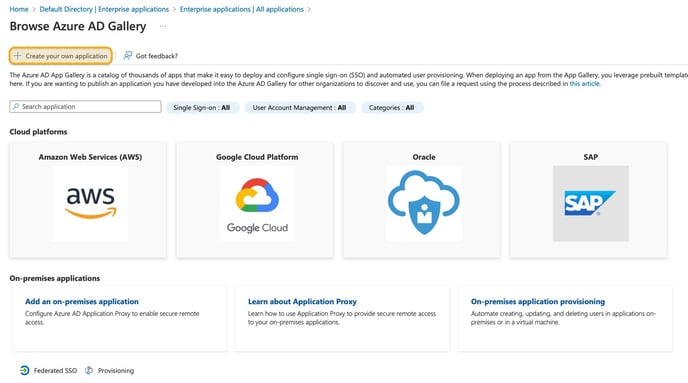Click the Got feedback person icon
This screenshot has height=383, width=688.
click(x=128, y=56)
